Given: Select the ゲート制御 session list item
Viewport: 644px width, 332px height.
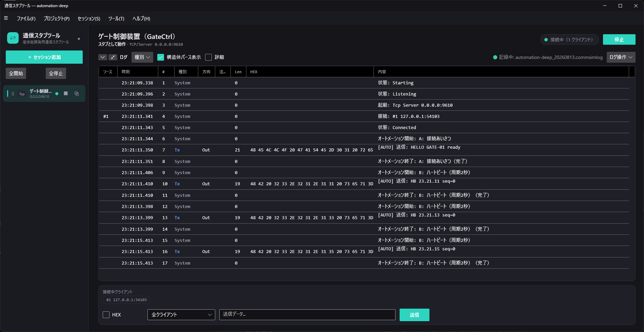Looking at the screenshot, I should [x=44, y=94].
